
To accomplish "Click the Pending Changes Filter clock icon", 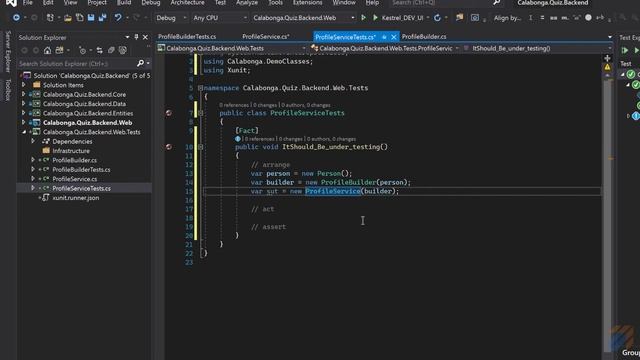I will pyautogui.click(x=82, y=50).
